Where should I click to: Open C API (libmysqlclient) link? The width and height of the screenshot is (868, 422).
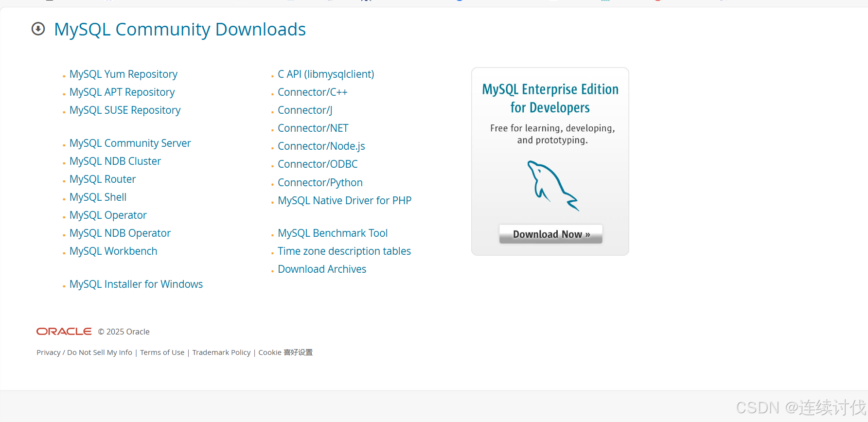point(326,74)
